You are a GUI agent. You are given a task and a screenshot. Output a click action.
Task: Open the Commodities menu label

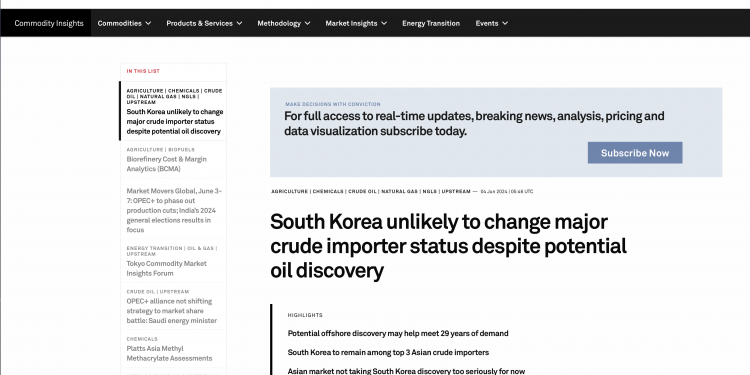point(120,23)
